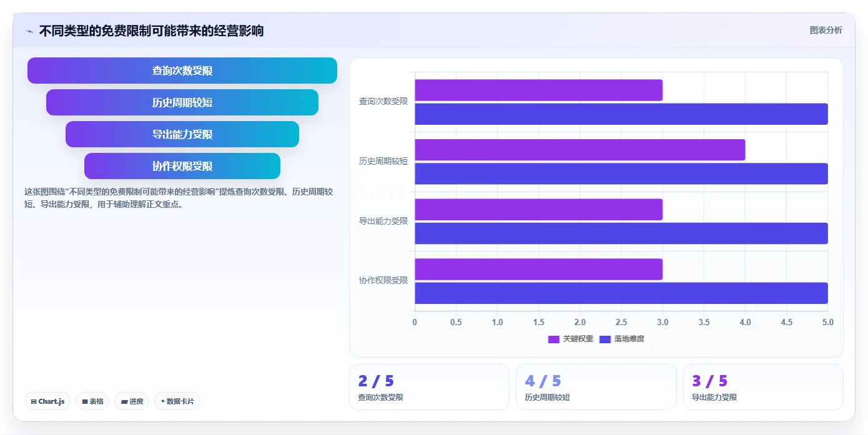Click the 表格 tag chip
The width and height of the screenshot is (868, 435).
coord(92,401)
